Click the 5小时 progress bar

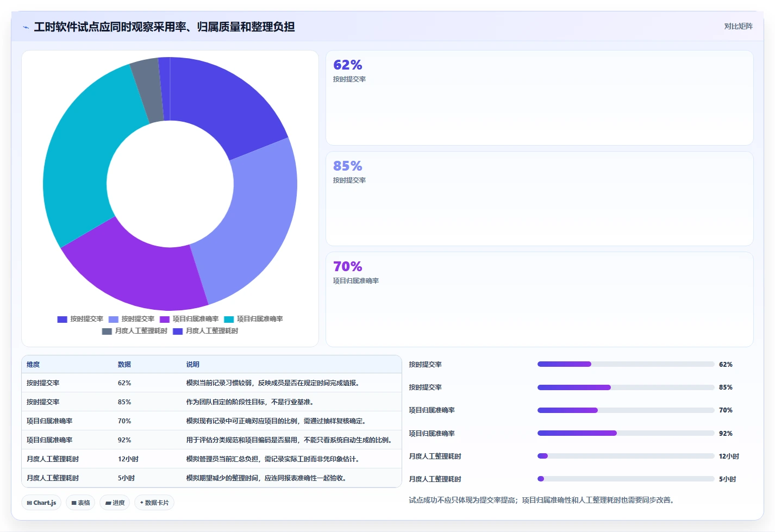click(x=626, y=479)
